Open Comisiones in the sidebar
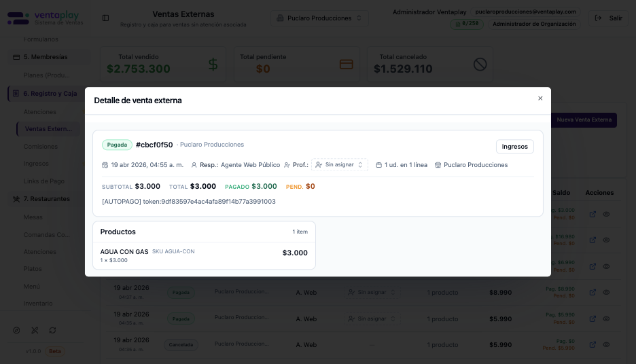Viewport: 636px width, 364px height. point(41,146)
